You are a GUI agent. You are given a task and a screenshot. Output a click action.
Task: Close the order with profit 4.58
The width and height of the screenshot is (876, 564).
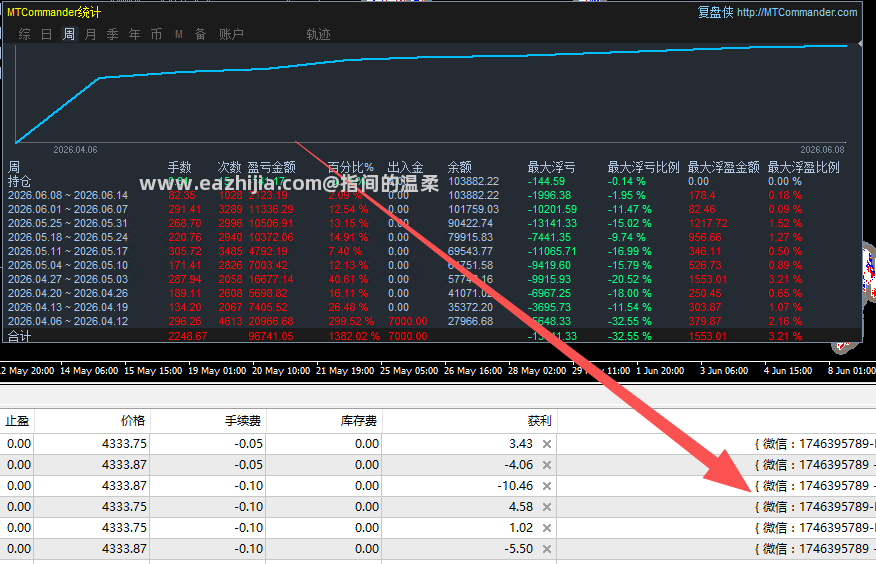coord(547,506)
